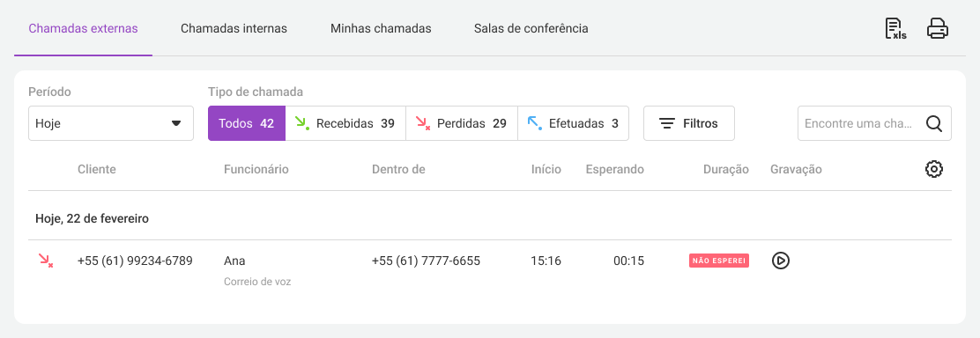Image resolution: width=980 pixels, height=338 pixels.
Task: Click the search magnifier icon
Action: [934, 123]
